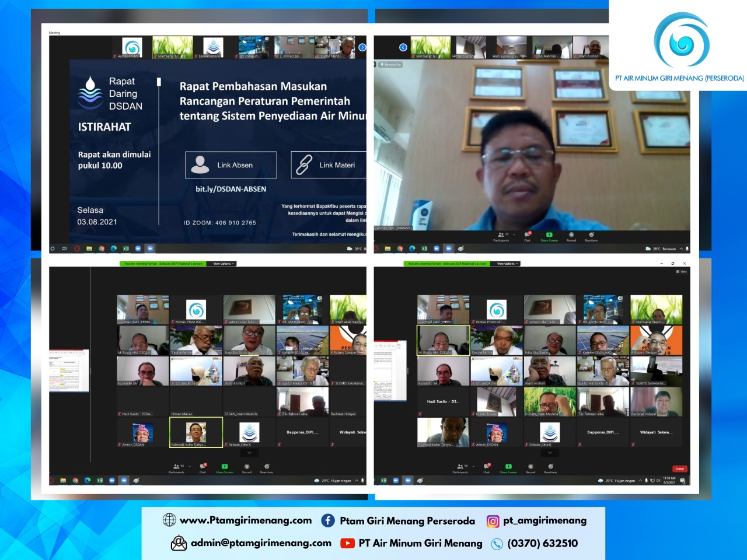Click the bit.ly/DSDAN-ABSEN link text
The width and height of the screenshot is (747, 560).
tap(231, 189)
